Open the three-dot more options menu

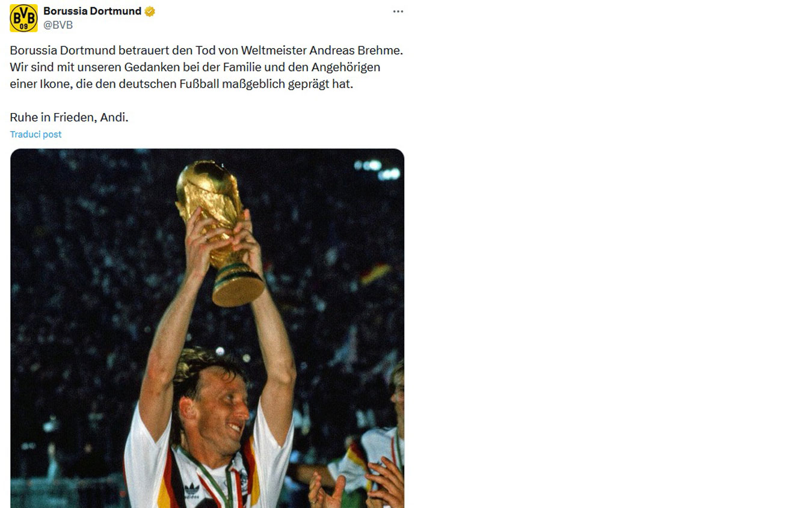tap(398, 11)
